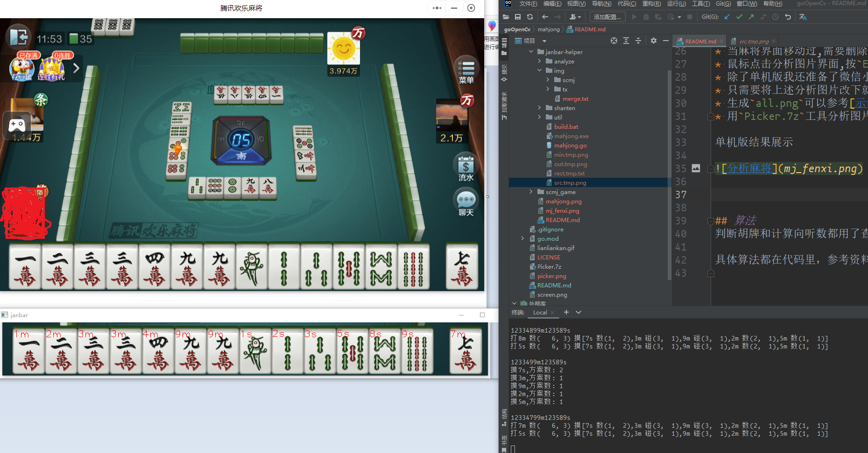Click the Git push green arrow
868x453 pixels.
(x=751, y=17)
